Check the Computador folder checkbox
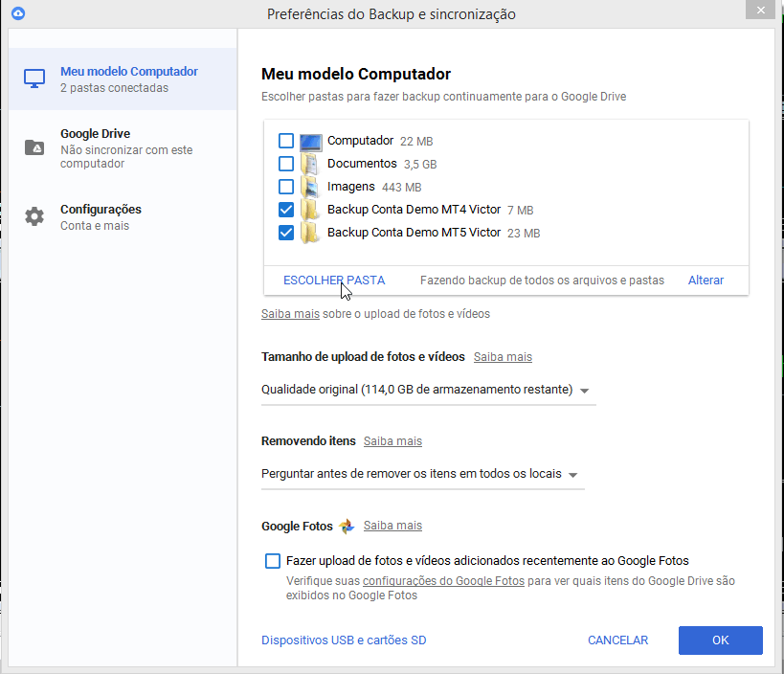 pyautogui.click(x=286, y=141)
